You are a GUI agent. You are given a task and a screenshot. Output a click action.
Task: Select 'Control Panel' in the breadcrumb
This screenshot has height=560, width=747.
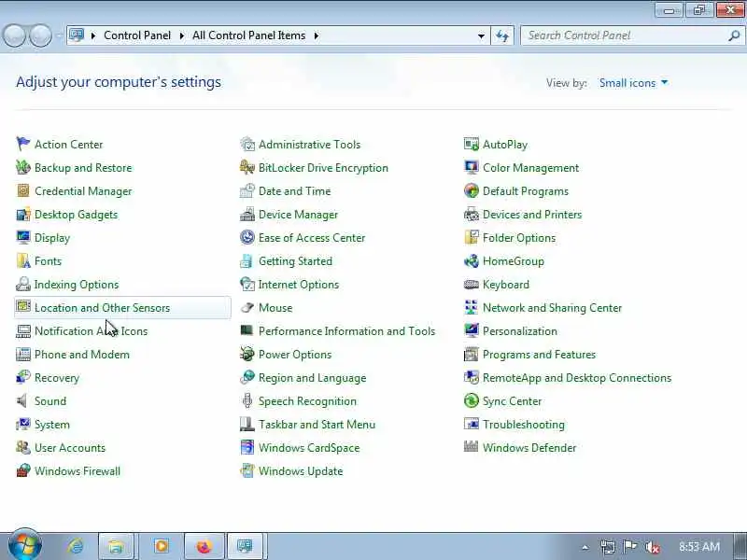[x=137, y=35]
